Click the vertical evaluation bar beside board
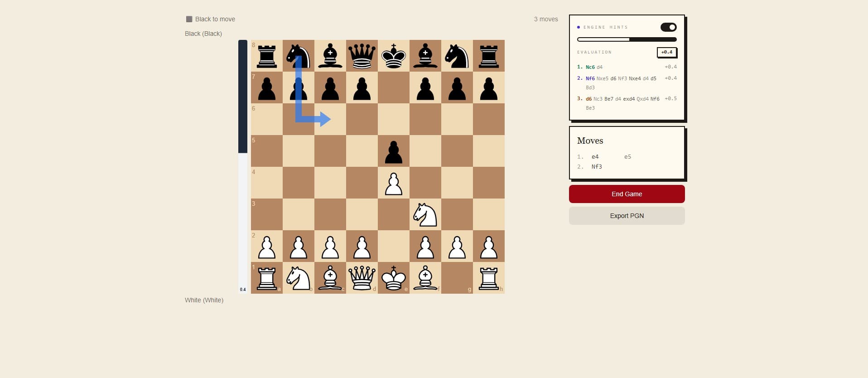This screenshot has height=378, width=868. pos(243,167)
